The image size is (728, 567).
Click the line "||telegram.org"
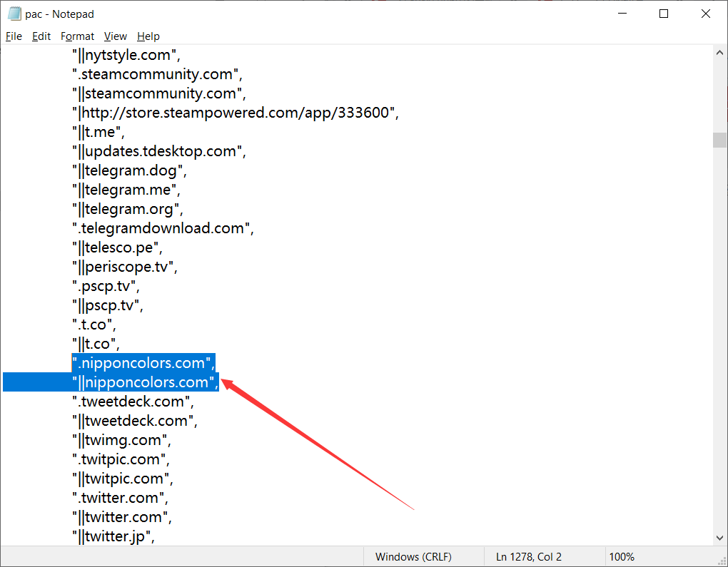tap(128, 209)
